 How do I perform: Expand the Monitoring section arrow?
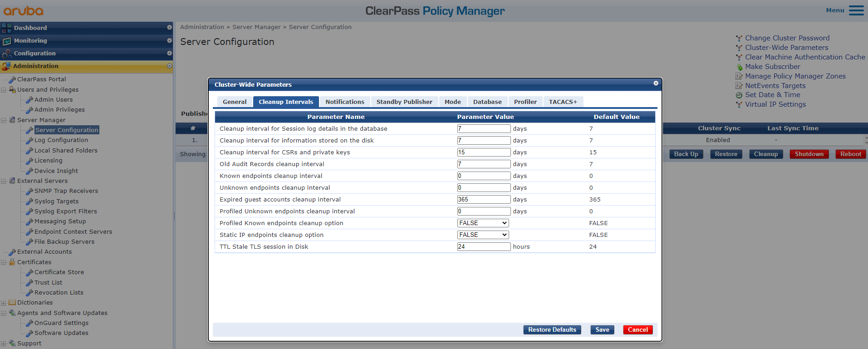(169, 40)
